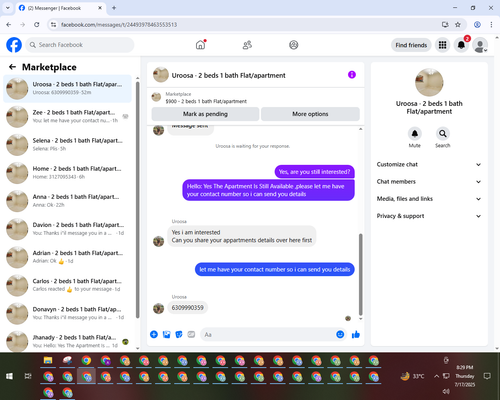Click the Search Facebook field
This screenshot has height=400, width=500.
tap(80, 45)
